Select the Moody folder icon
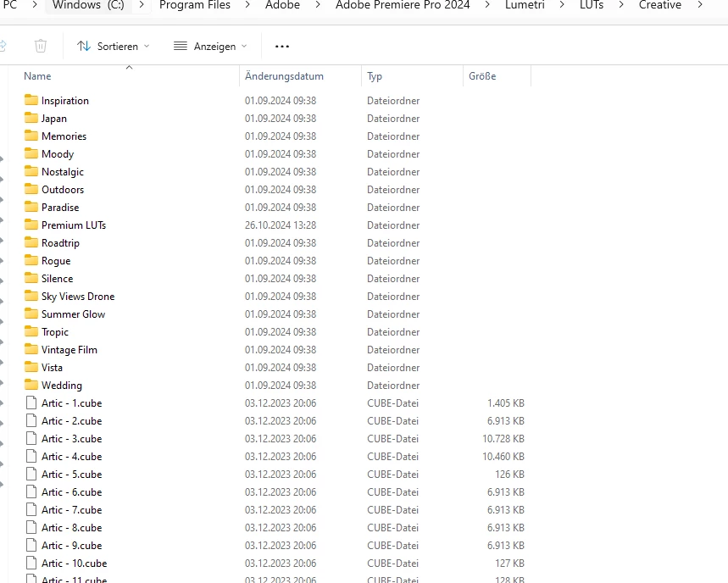 click(x=31, y=153)
